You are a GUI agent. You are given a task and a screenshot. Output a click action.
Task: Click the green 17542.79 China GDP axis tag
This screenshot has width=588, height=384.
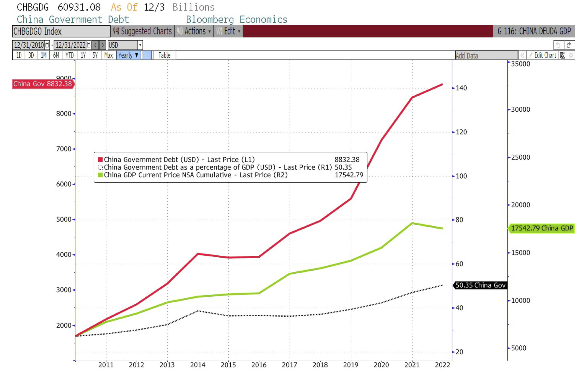point(542,228)
